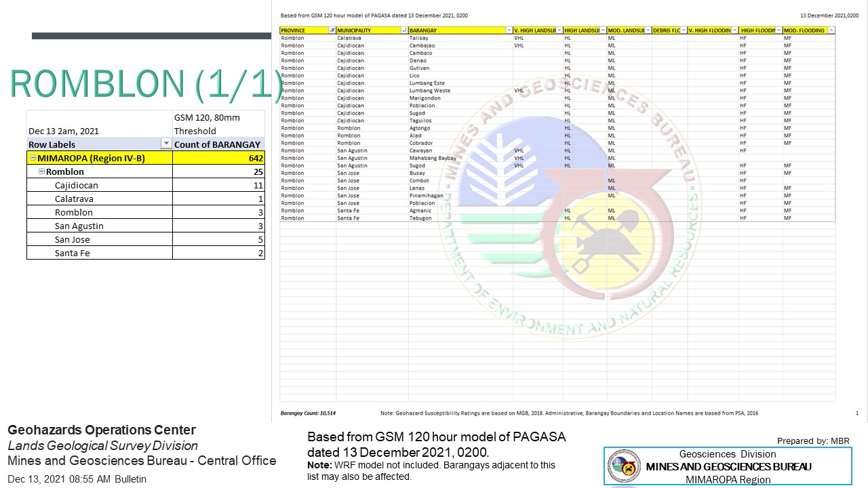
Task: Open the DEBRIS FLO column filter arrow
Action: (x=684, y=30)
